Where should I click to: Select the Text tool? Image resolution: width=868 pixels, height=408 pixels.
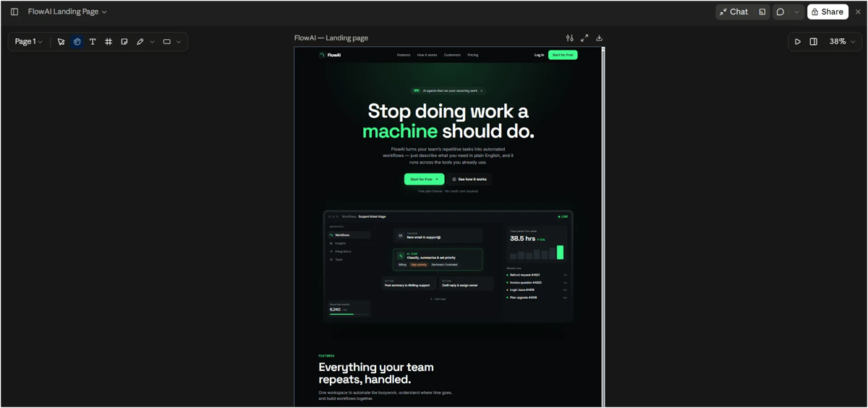pos(93,42)
